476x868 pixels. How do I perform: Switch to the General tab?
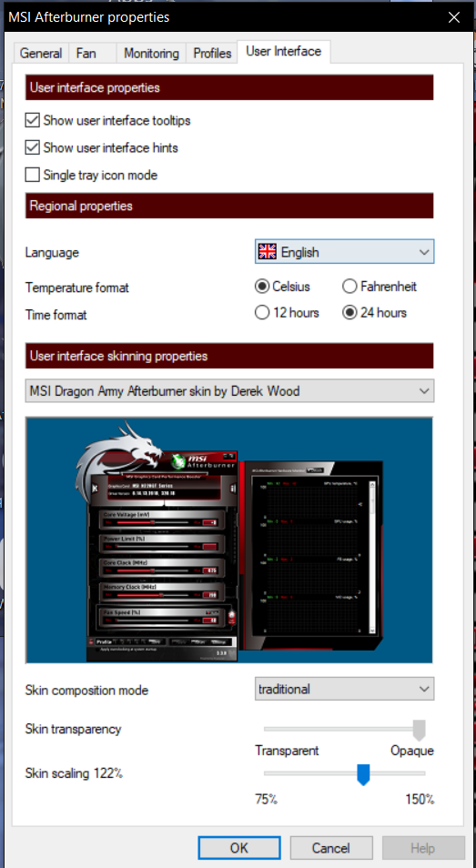(41, 54)
